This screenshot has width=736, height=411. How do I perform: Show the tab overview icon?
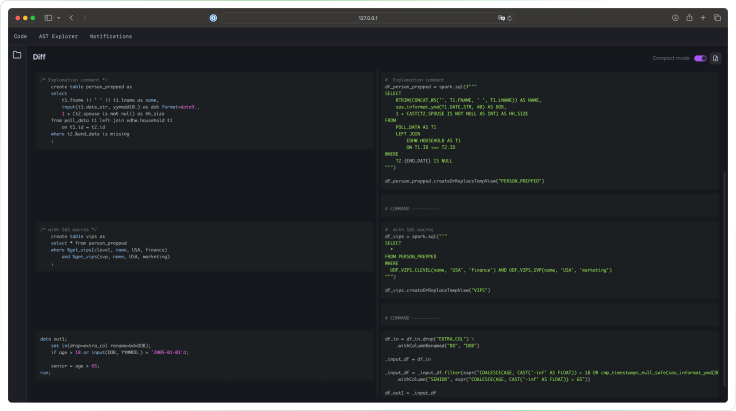pos(717,18)
